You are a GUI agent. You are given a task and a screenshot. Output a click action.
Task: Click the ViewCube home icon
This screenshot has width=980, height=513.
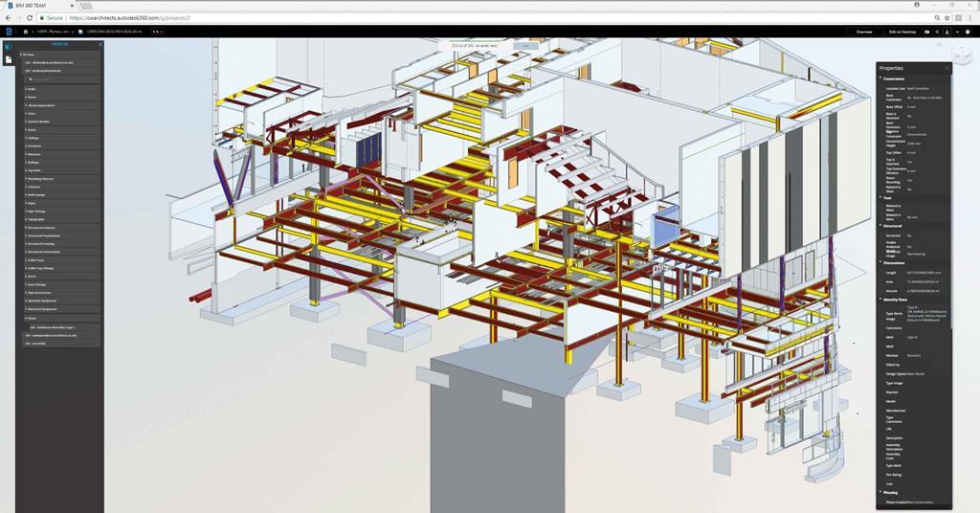coord(939,44)
